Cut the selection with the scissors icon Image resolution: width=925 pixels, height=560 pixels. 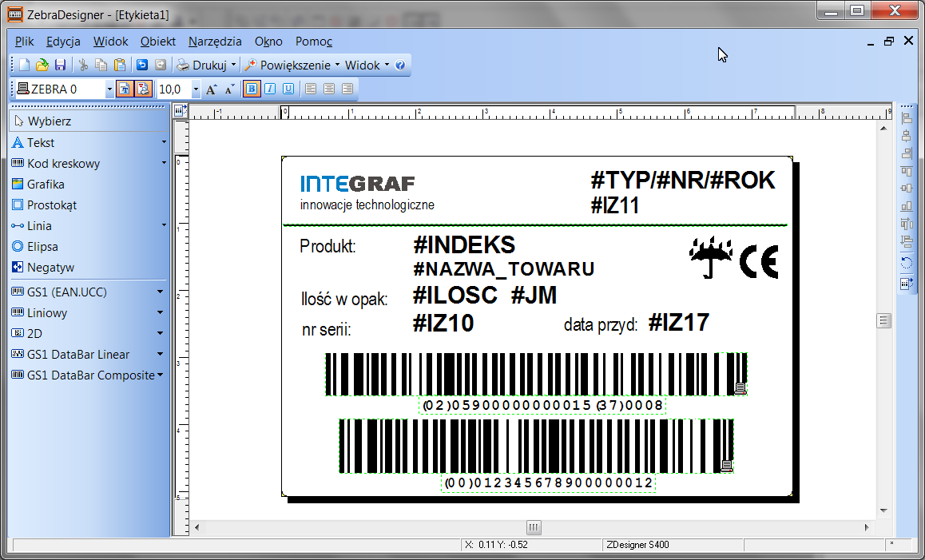coord(83,65)
